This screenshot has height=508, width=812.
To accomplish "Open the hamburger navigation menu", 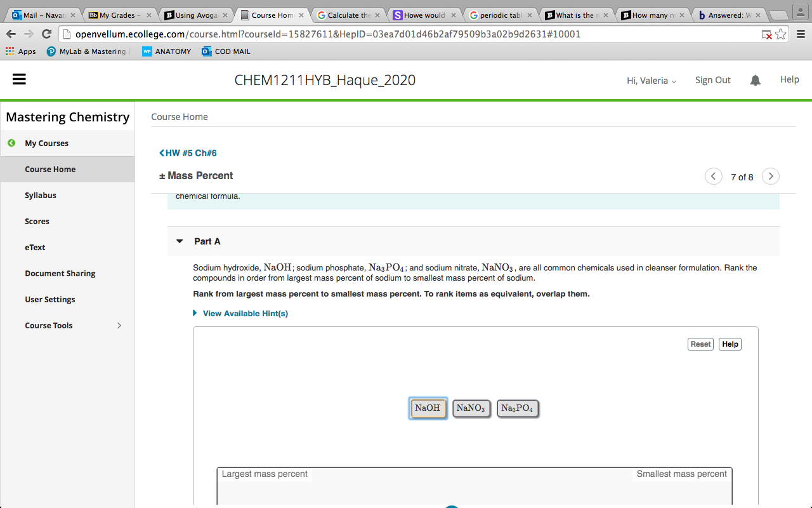I will coord(19,79).
